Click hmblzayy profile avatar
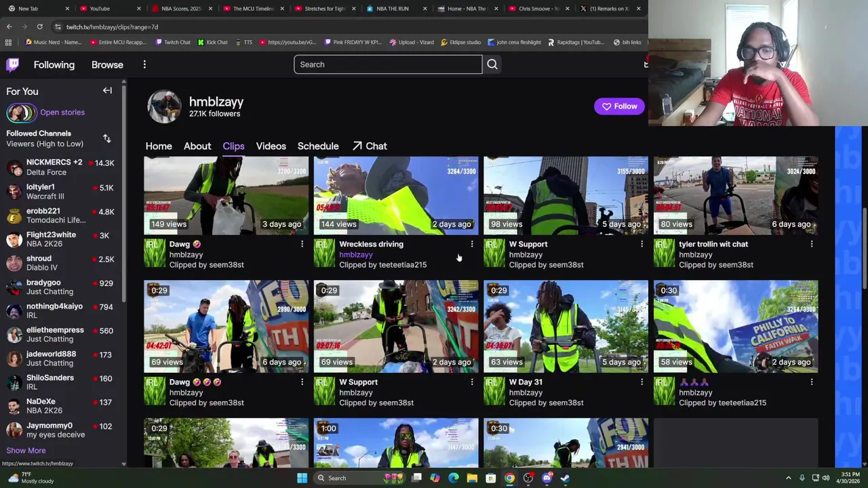The image size is (868, 488). [165, 106]
